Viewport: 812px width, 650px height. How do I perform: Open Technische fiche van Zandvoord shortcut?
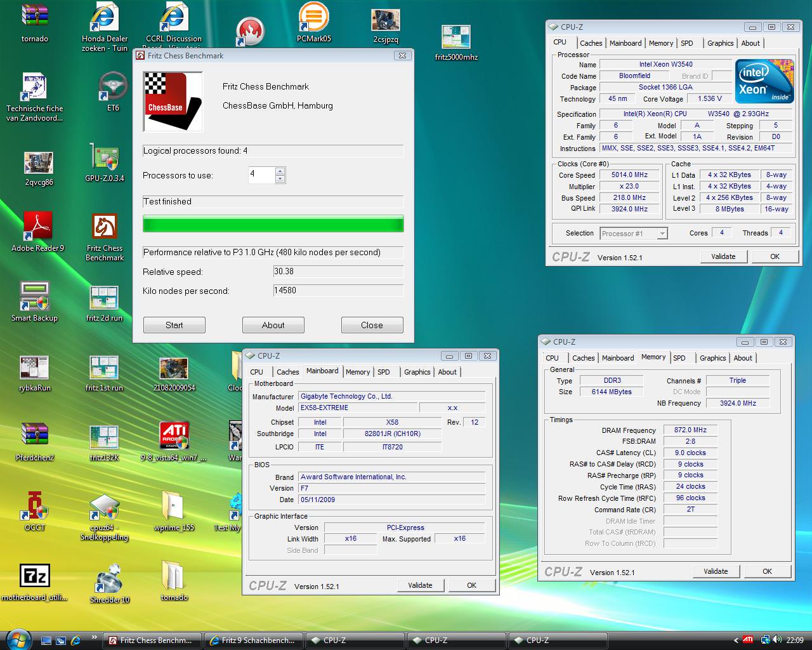tap(34, 97)
